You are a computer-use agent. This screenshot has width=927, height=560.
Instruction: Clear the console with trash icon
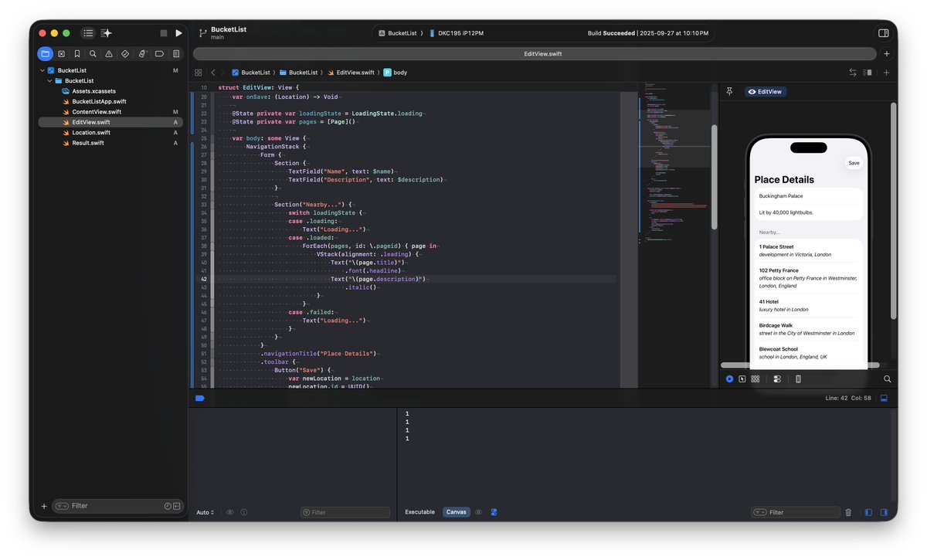pos(848,512)
